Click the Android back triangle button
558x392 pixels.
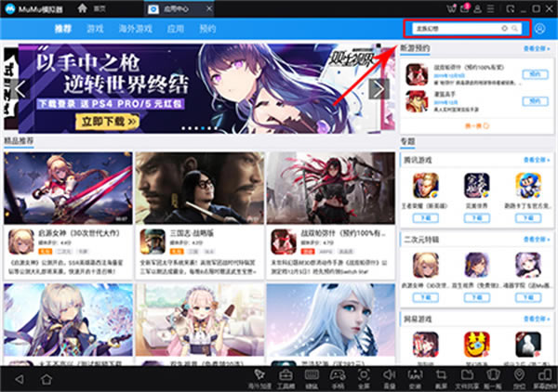(x=20, y=379)
